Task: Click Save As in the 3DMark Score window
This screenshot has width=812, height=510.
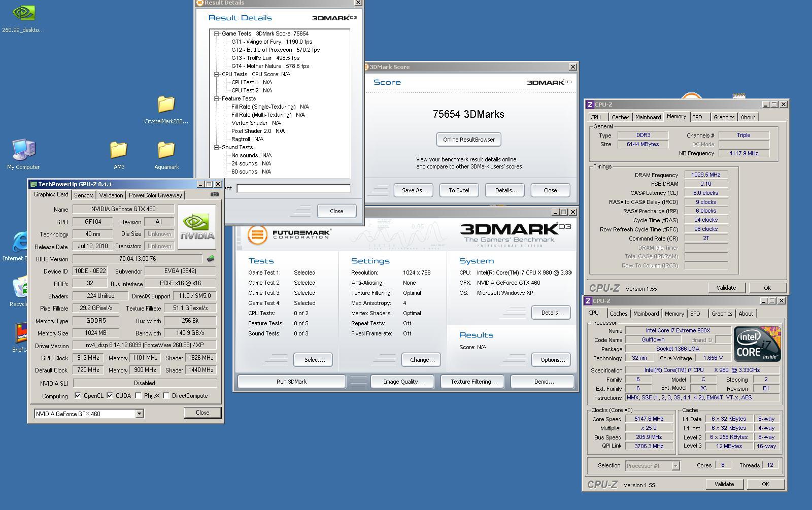Action: coord(415,190)
